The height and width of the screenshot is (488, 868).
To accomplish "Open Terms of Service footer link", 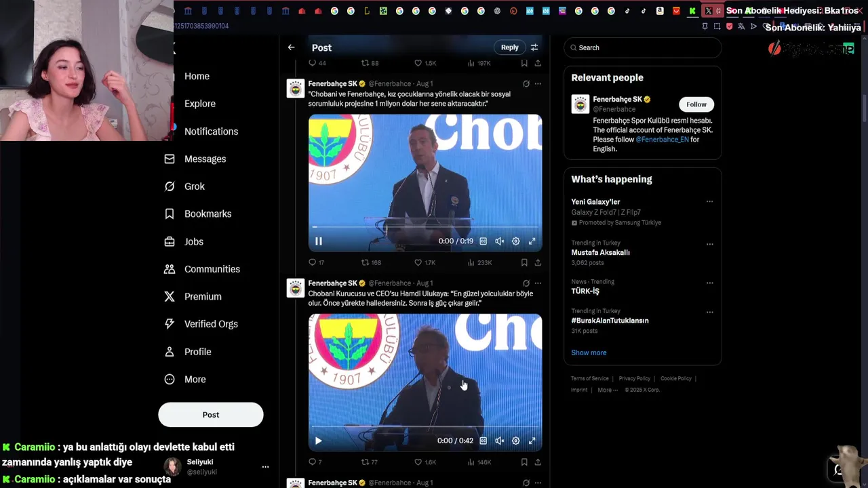I will pos(589,379).
